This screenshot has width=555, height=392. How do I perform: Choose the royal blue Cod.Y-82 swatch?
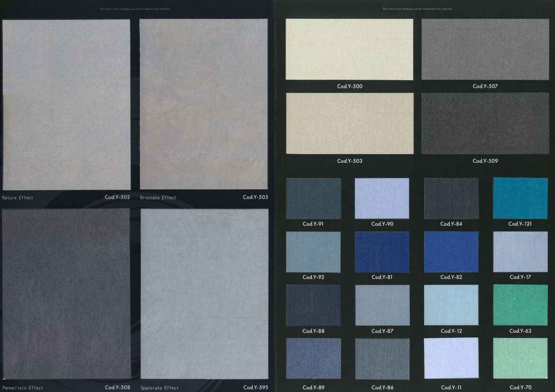[451, 252]
